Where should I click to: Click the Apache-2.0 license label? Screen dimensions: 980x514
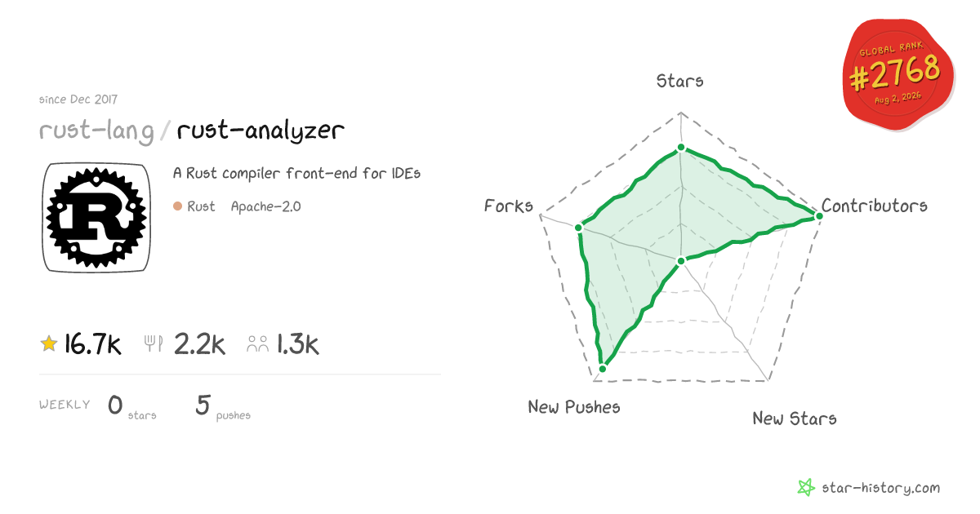(265, 206)
